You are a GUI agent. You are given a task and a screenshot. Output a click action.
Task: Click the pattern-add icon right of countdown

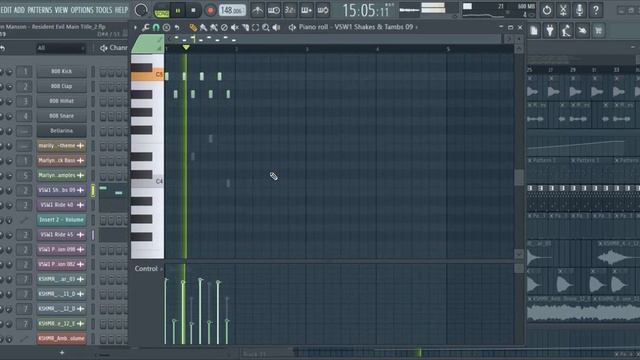pos(306,10)
